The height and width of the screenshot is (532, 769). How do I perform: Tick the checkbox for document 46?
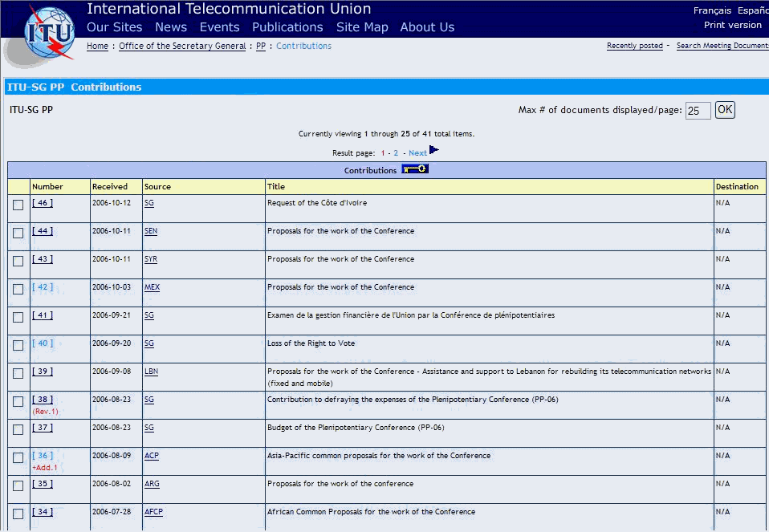(18, 205)
